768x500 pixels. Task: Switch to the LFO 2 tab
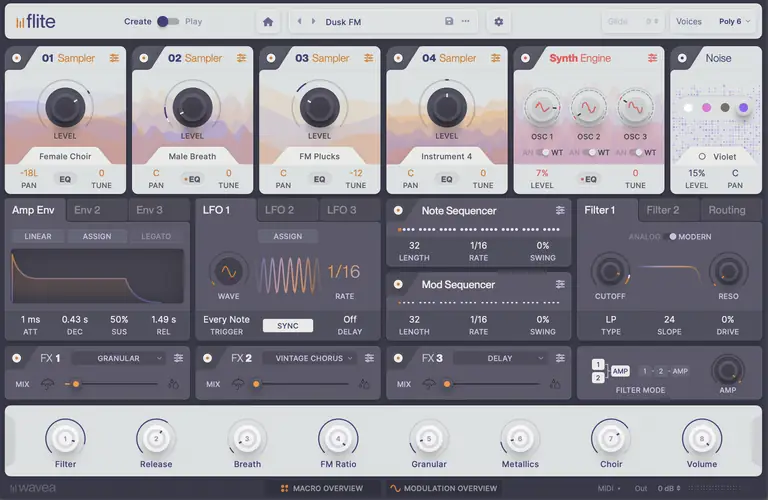(279, 210)
